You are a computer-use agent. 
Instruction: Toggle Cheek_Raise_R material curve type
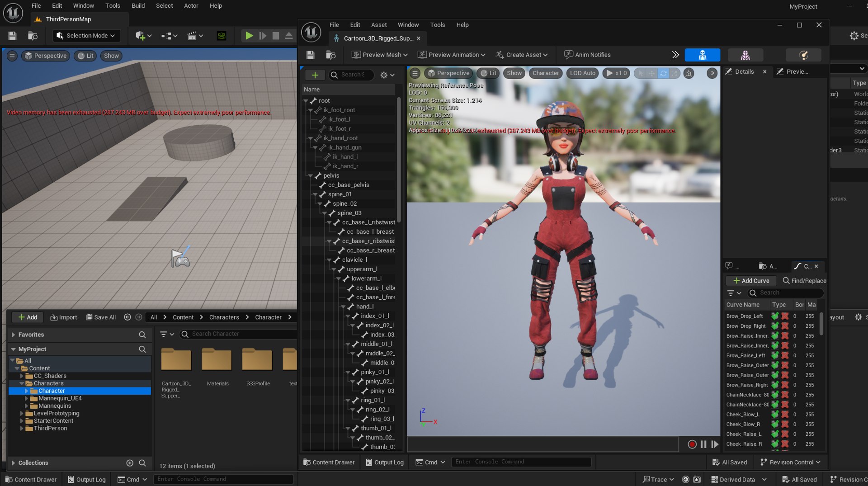point(785,444)
